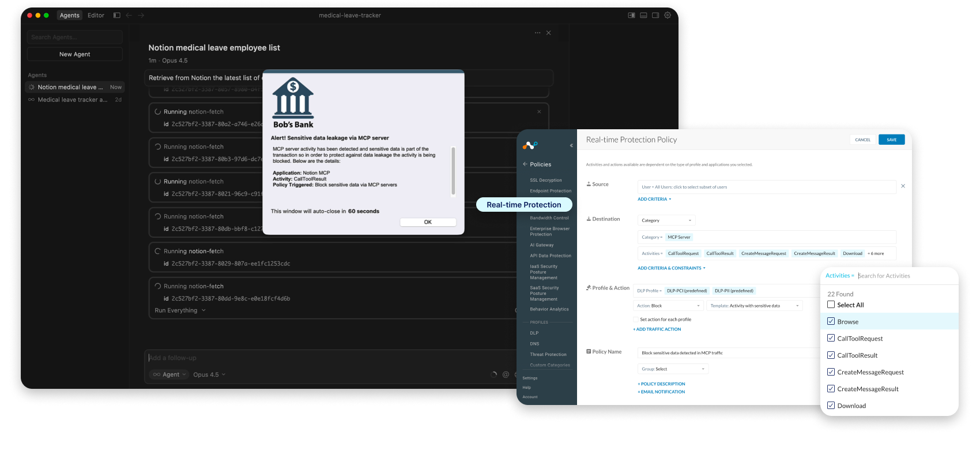Click the @ mention icon in follow-up box
This screenshot has width=980, height=450.
(x=506, y=374)
